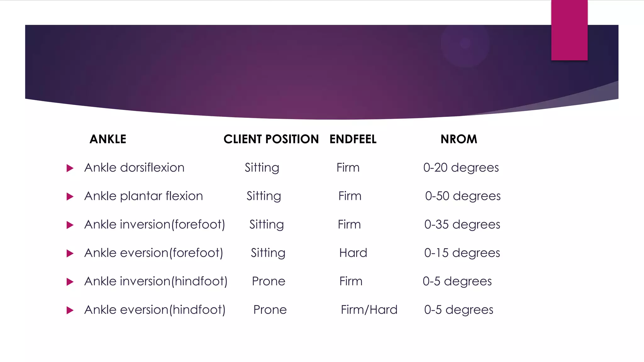Screen dimensions: 644x362
Task: Click the bullet arrow beside Ankle inversion(forefoot)
Action: (x=70, y=225)
